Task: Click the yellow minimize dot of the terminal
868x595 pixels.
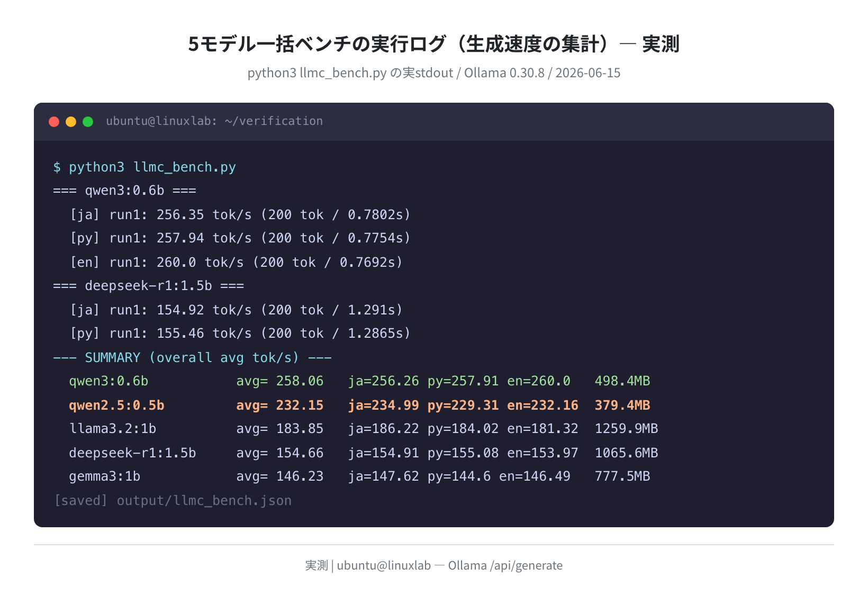Action: point(71,122)
